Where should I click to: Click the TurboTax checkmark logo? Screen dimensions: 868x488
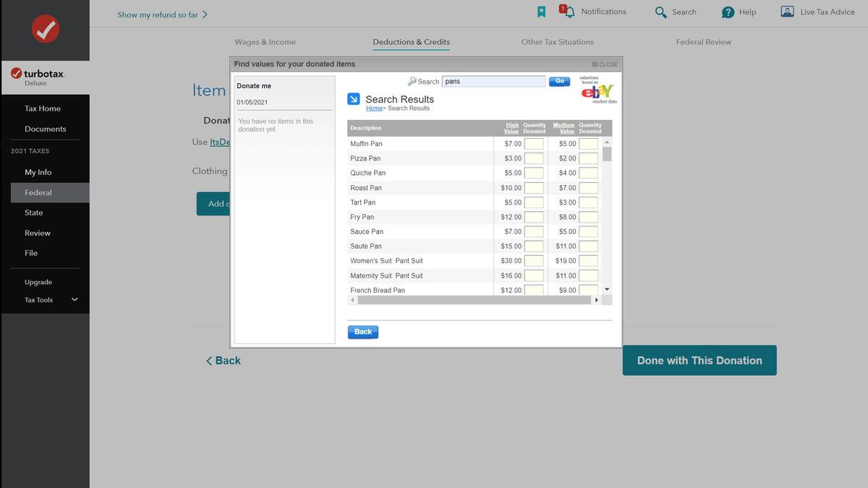click(x=45, y=30)
